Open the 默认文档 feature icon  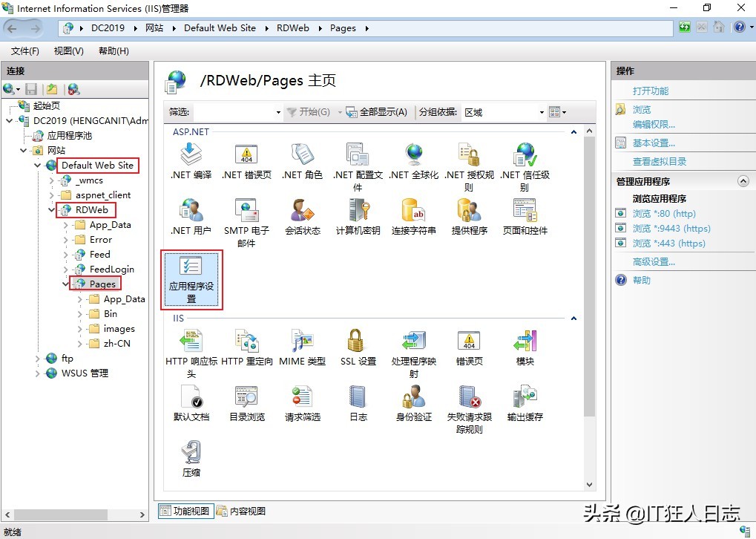191,403
